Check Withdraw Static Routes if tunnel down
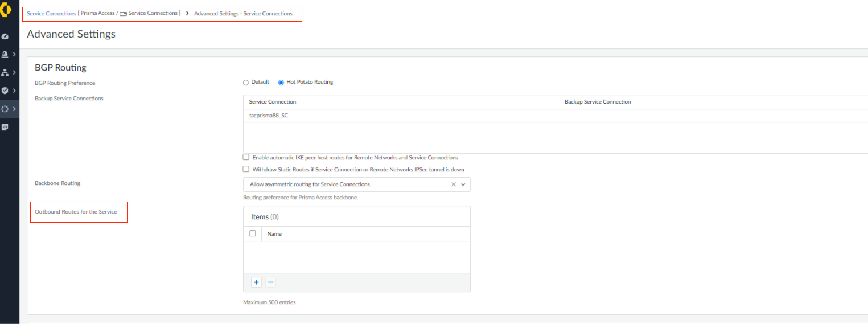 246,169
